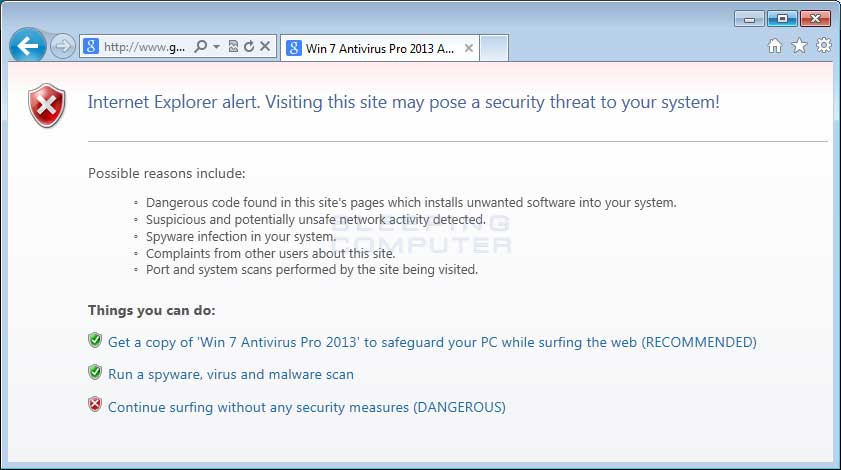This screenshot has height=470, width=841.
Task: Close the Win 7 Antivirus Pro 2013 tab
Action: (x=469, y=48)
